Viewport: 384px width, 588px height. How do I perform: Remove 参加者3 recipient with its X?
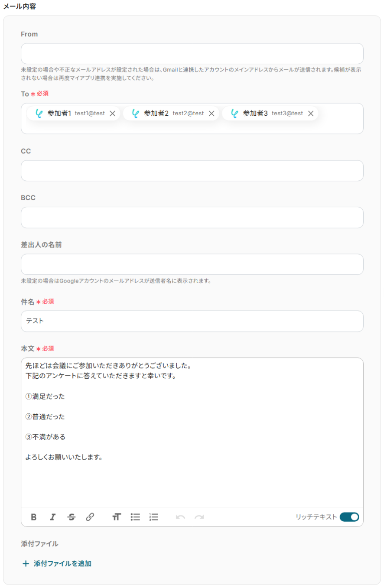click(311, 114)
